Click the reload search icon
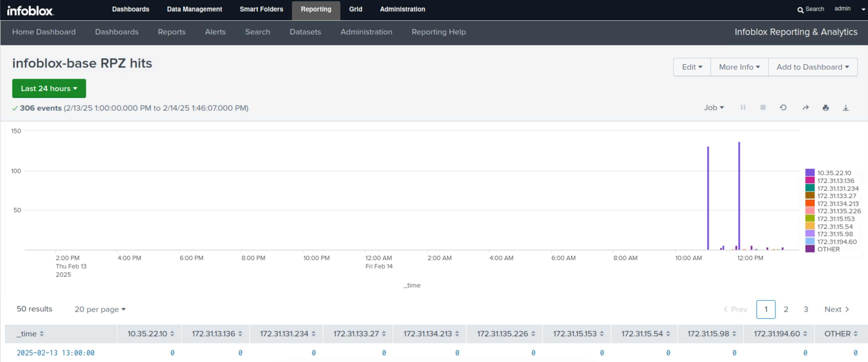 pos(783,107)
